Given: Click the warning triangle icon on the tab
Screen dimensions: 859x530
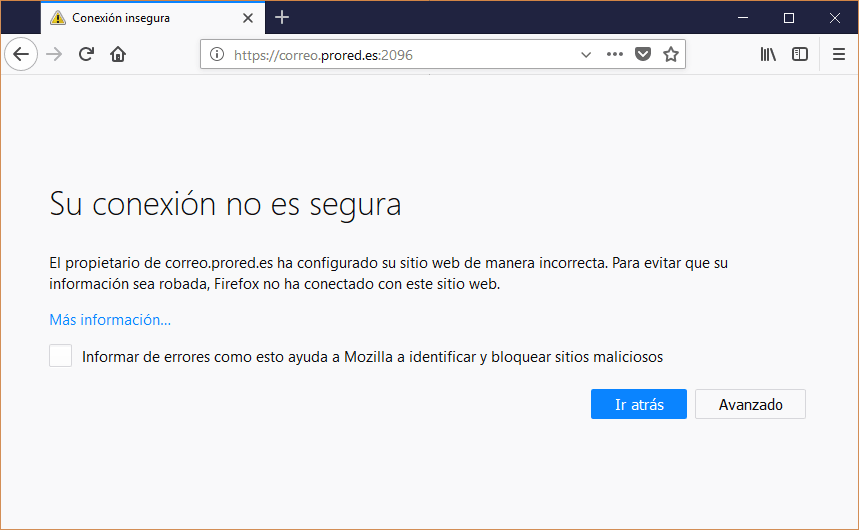Looking at the screenshot, I should [x=58, y=18].
